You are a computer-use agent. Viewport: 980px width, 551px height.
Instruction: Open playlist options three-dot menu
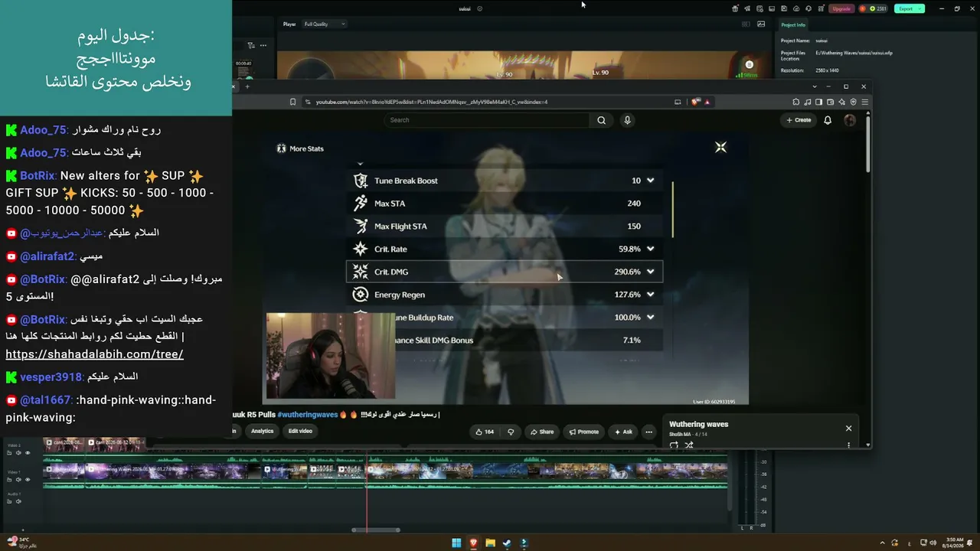pyautogui.click(x=848, y=445)
